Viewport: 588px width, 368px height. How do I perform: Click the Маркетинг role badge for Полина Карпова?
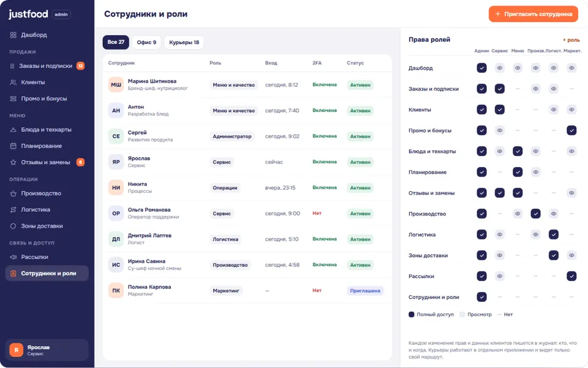tap(226, 291)
